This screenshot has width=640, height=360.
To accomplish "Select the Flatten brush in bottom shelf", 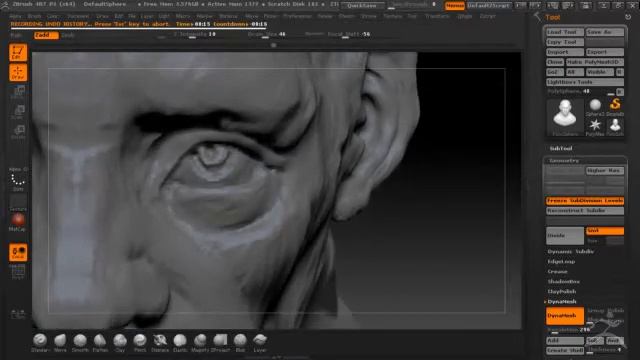I will click(x=100, y=342).
